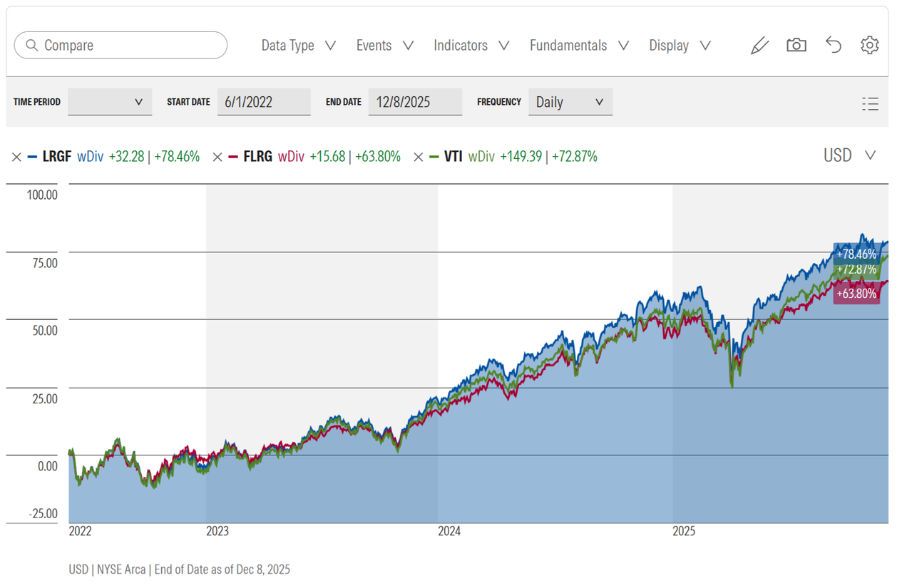This screenshot has height=588, width=912.
Task: Click the End Date field 12/8/2025
Action: click(415, 102)
